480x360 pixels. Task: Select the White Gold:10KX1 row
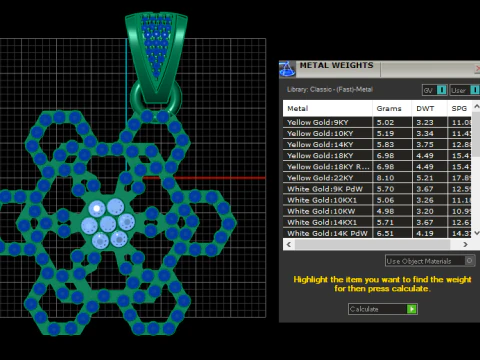point(377,200)
